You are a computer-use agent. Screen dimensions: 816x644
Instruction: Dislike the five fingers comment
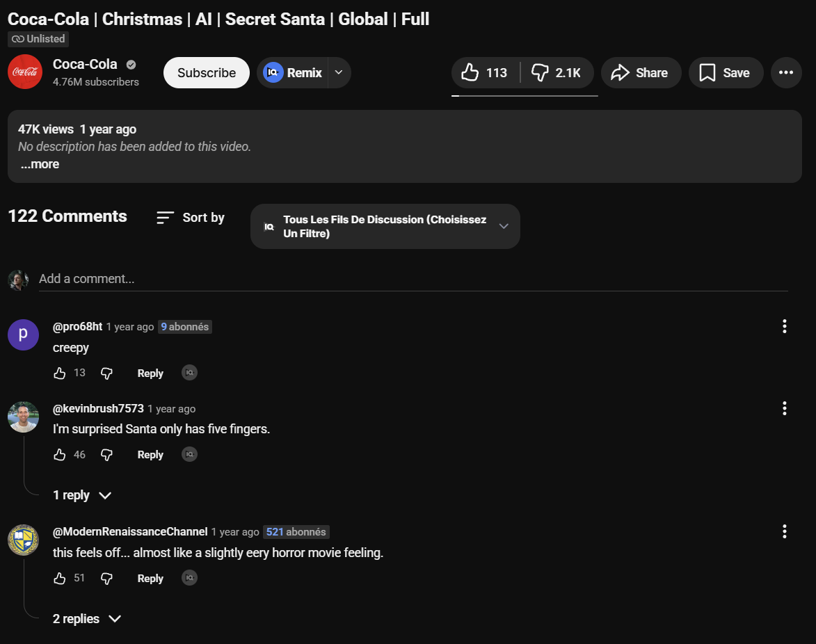[106, 455]
